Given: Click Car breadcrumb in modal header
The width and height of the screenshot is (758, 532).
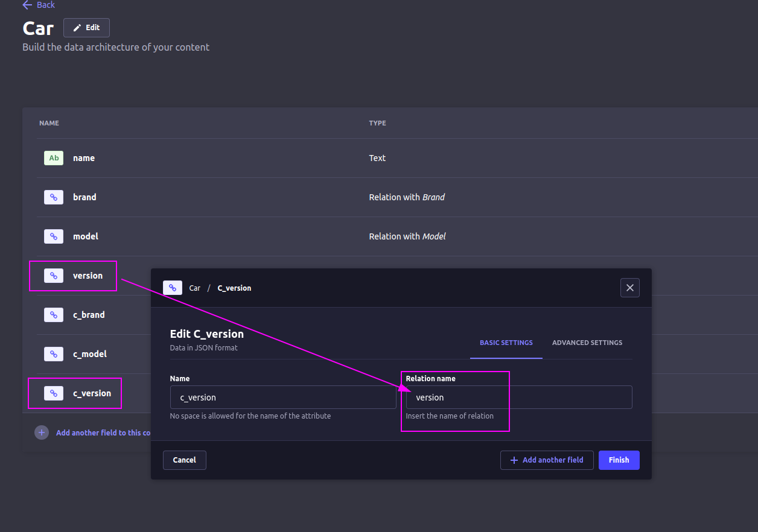Looking at the screenshot, I should coord(194,288).
